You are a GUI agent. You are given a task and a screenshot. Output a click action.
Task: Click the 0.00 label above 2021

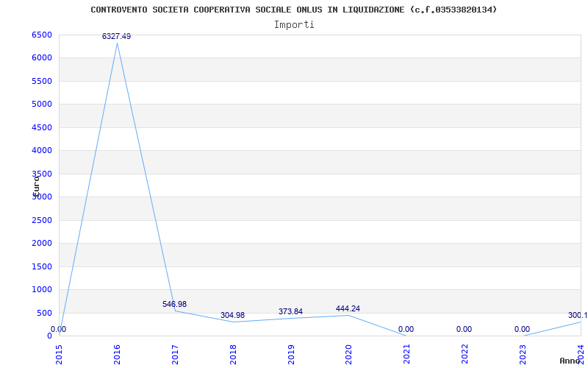pos(406,329)
